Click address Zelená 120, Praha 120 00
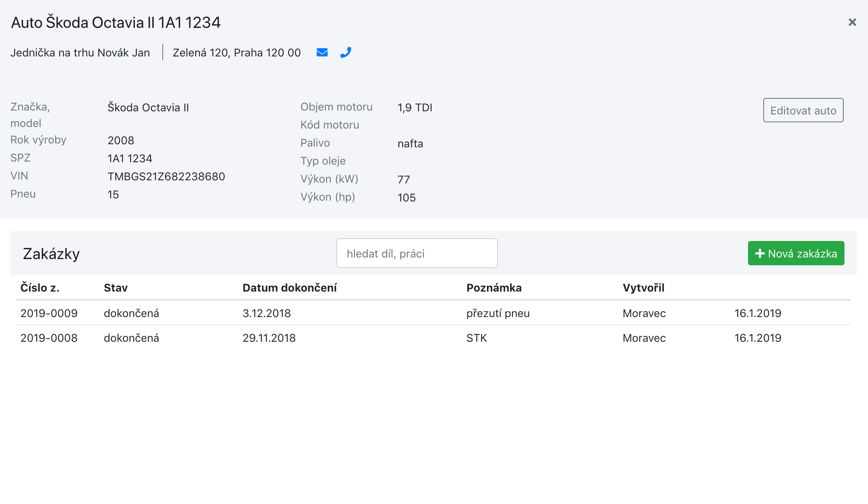Screen dimensions: 868x504 (236, 53)
